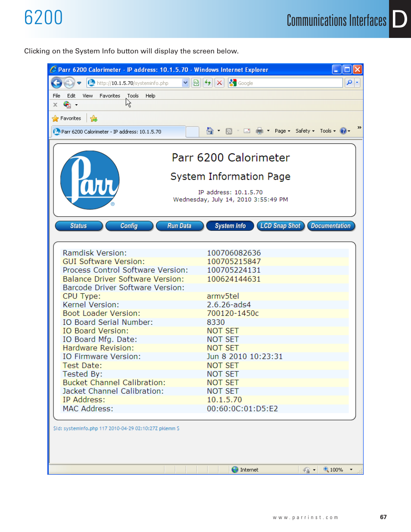Open the Safety command menu
The image size is (411, 532).
[305, 131]
